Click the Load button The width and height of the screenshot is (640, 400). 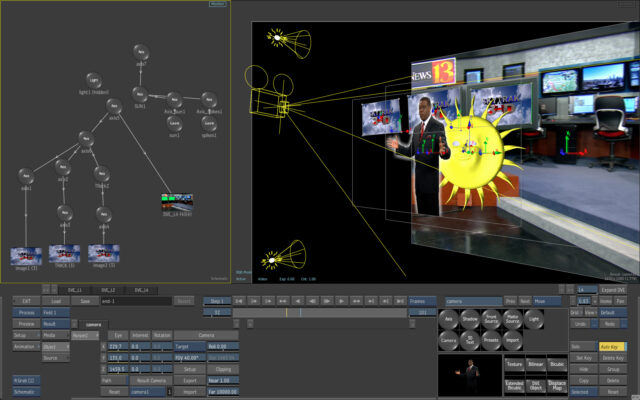point(56,300)
